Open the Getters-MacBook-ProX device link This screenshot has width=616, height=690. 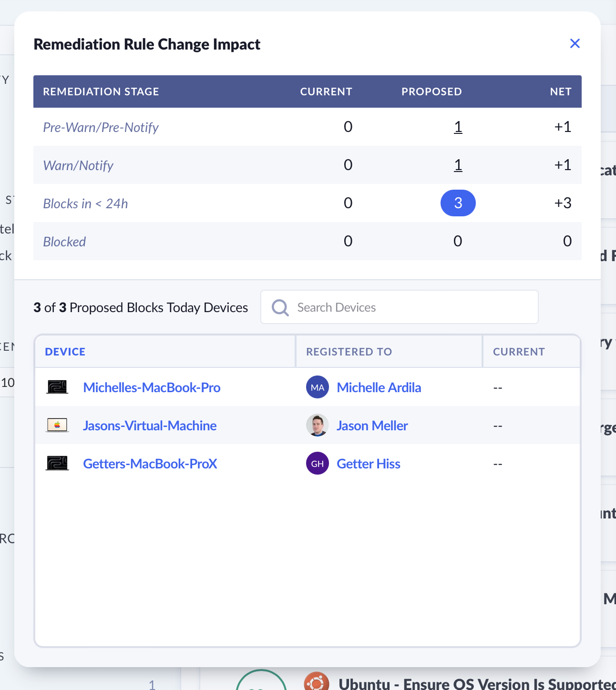[x=150, y=464]
